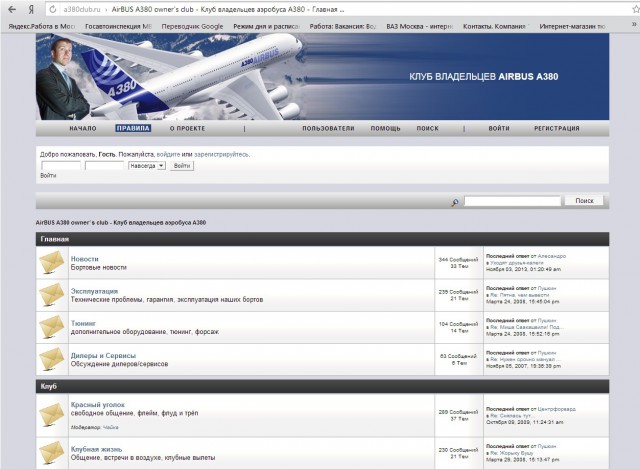Open Тюнинг board envelope icon
Image resolution: width=640 pixels, height=469 pixels.
coord(52,327)
